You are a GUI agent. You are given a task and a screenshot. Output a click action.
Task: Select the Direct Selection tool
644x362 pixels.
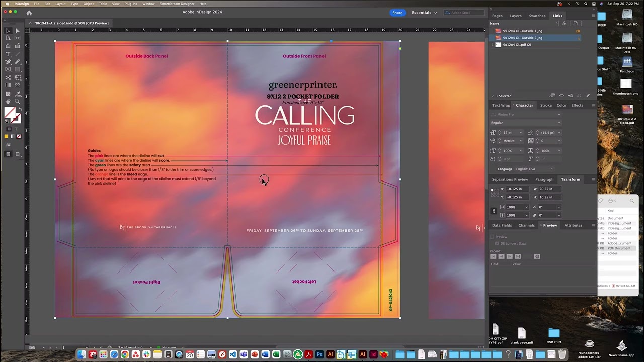pos(18,30)
